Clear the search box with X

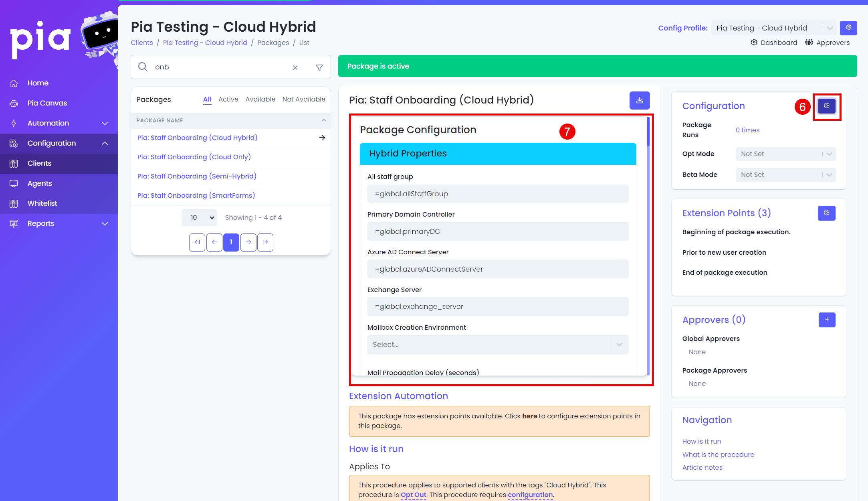pyautogui.click(x=295, y=67)
